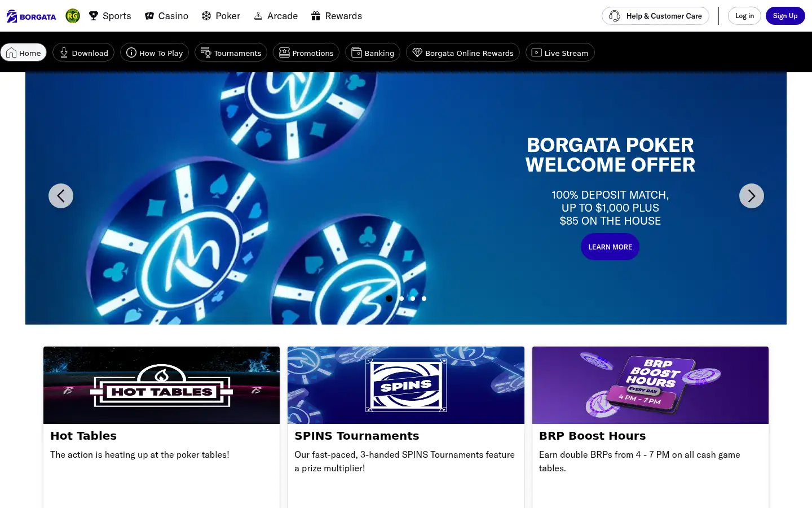This screenshot has width=812, height=508.
Task: Click the Promotions icon
Action: click(284, 52)
